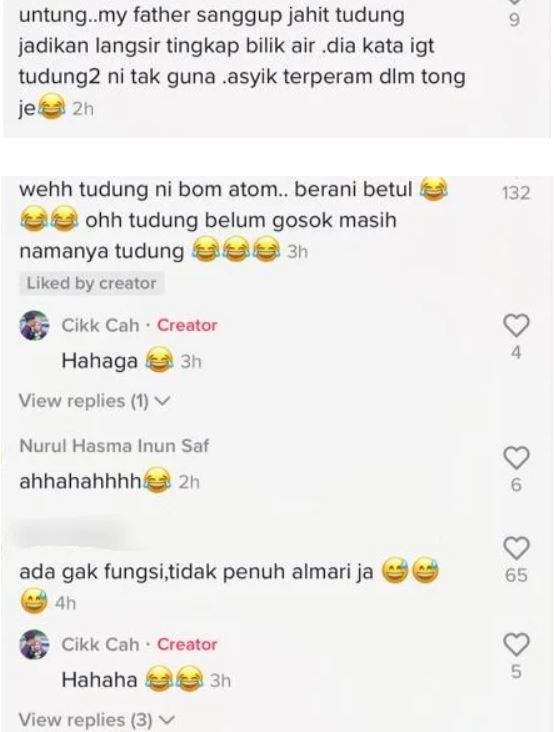Expand View replies (3)
This screenshot has width=554, height=732.
(96, 719)
